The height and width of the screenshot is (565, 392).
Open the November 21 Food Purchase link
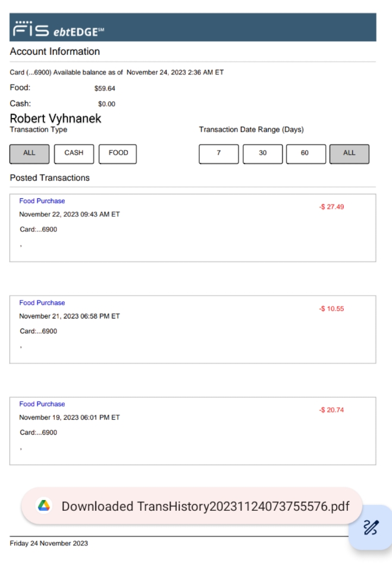coord(42,302)
